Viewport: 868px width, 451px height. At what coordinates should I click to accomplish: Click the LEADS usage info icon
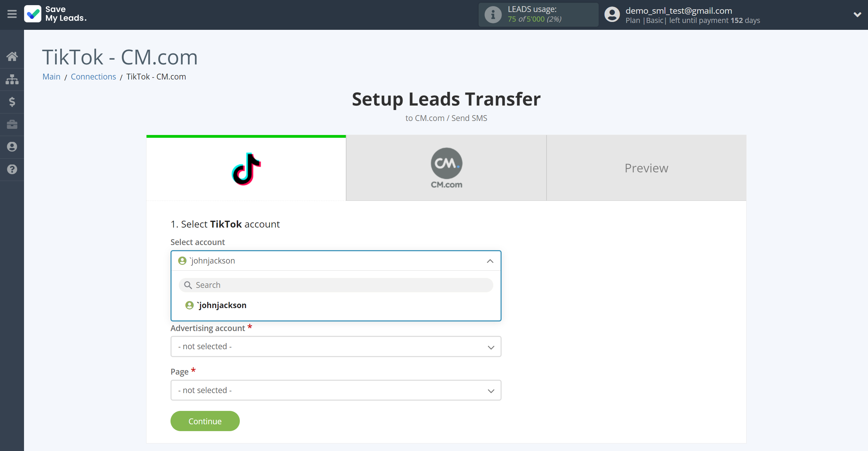[492, 14]
